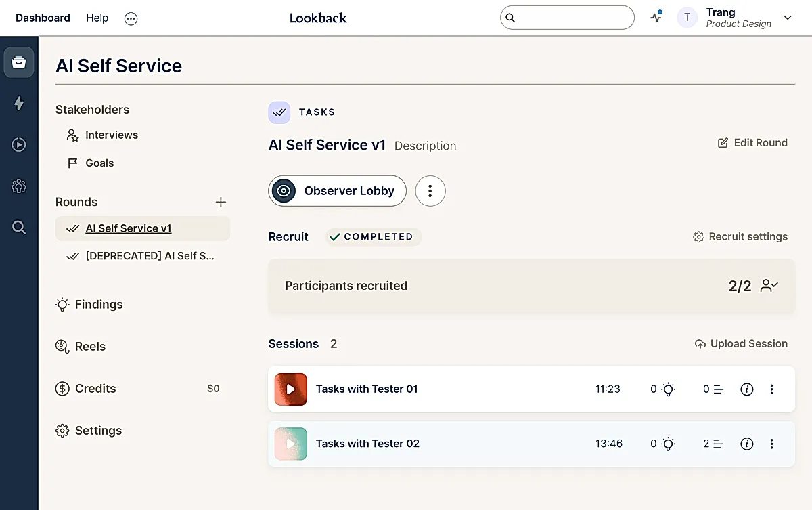The width and height of the screenshot is (812, 510).
Task: Open Tasks with Tester 02 session
Action: 367,444
